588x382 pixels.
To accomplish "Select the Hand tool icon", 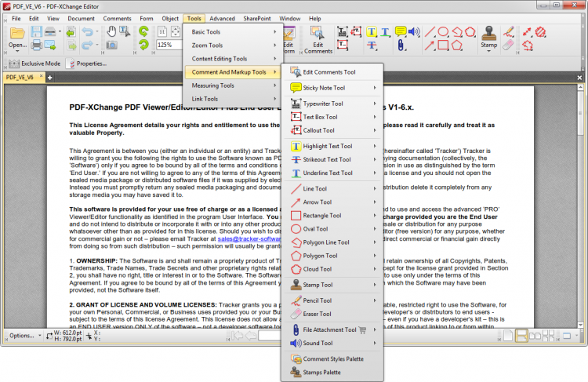I will 111,31.
